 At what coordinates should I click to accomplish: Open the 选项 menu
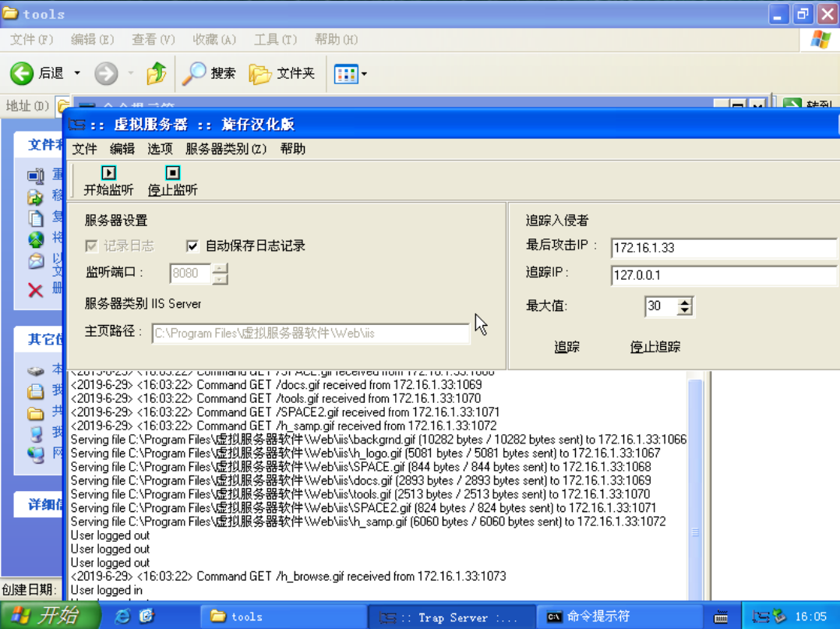click(160, 148)
